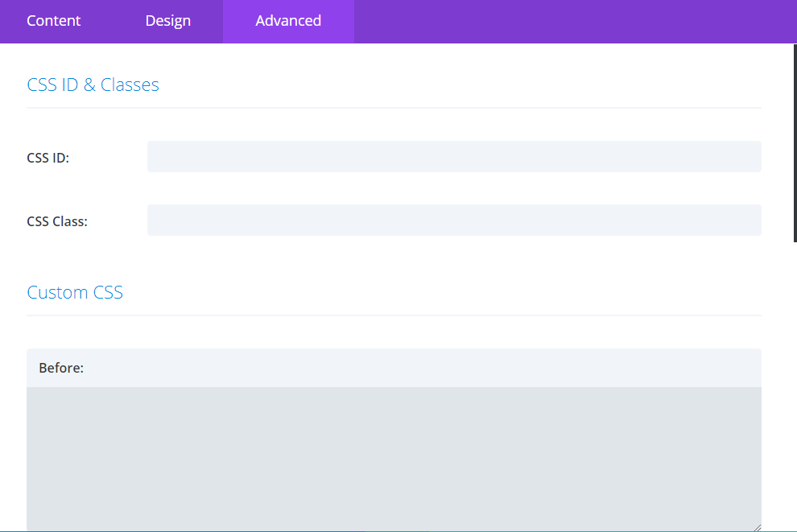Screen dimensions: 797x532
Task: Click empty purple header right of Advanced
Action: coord(572,21)
